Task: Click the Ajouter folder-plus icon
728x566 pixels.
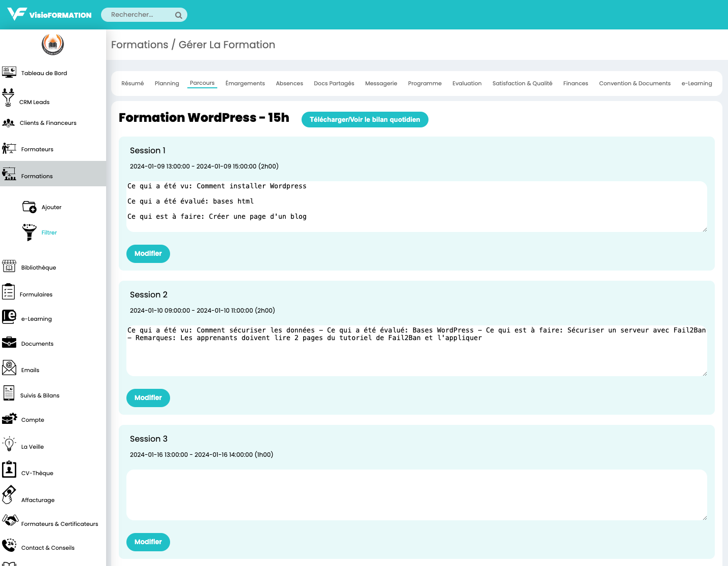Action: (29, 207)
